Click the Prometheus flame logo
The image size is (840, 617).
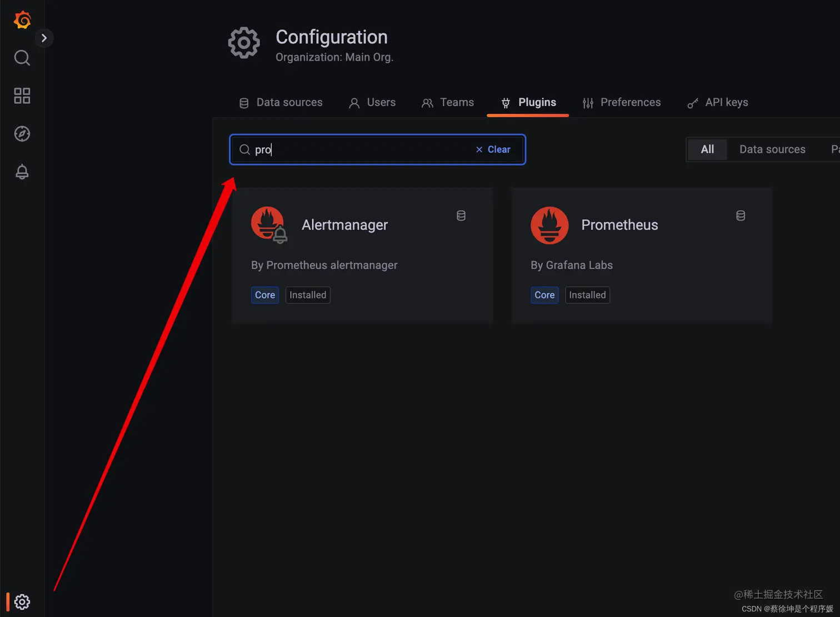549,225
